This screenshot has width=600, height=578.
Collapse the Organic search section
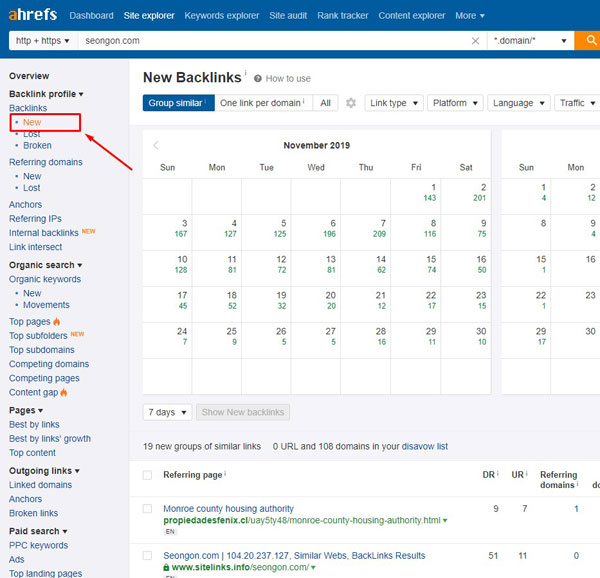[45, 265]
